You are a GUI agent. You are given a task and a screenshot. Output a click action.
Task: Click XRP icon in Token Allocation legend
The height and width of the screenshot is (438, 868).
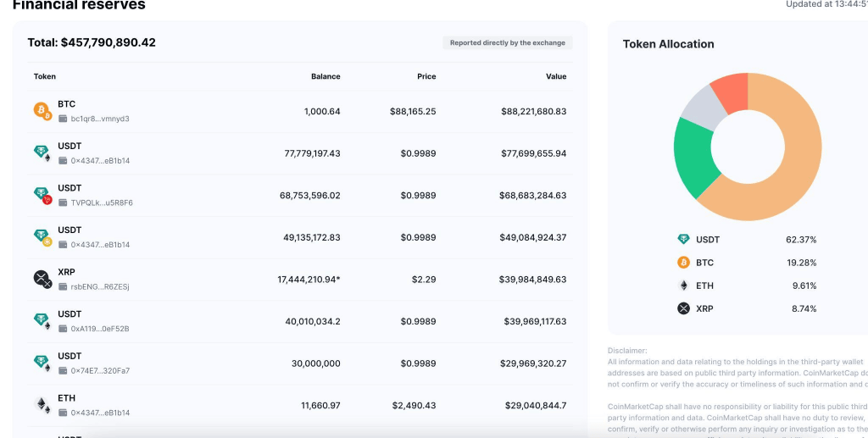[684, 308]
